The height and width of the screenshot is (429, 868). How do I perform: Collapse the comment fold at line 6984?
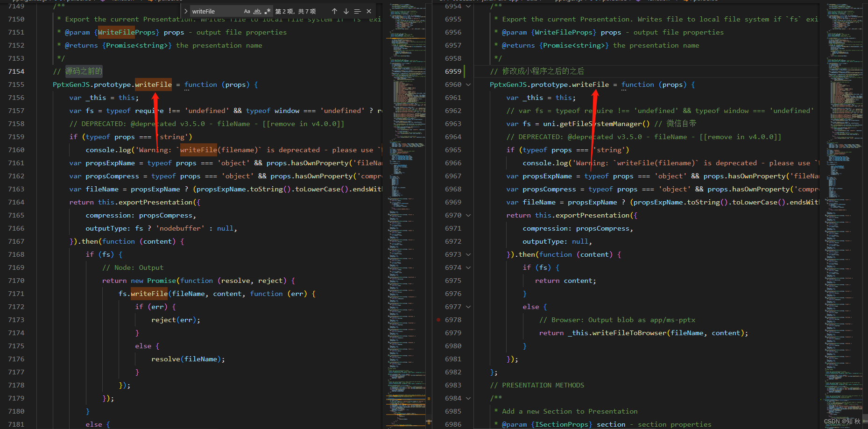(468, 398)
